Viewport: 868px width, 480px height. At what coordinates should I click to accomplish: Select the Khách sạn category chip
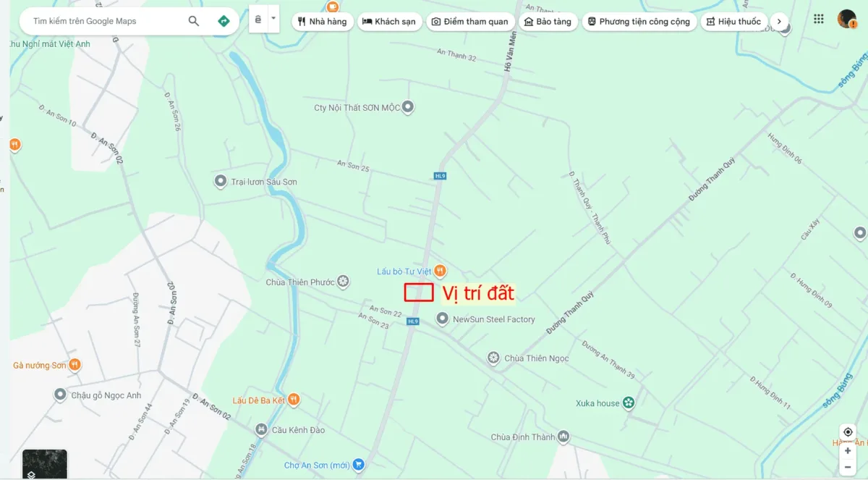pos(389,22)
